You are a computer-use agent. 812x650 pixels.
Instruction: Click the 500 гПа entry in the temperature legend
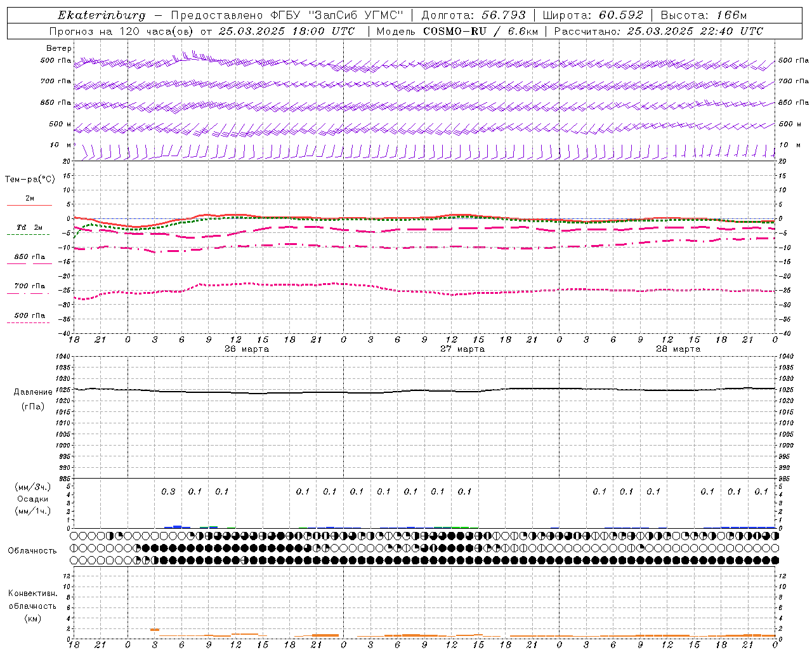(x=29, y=315)
